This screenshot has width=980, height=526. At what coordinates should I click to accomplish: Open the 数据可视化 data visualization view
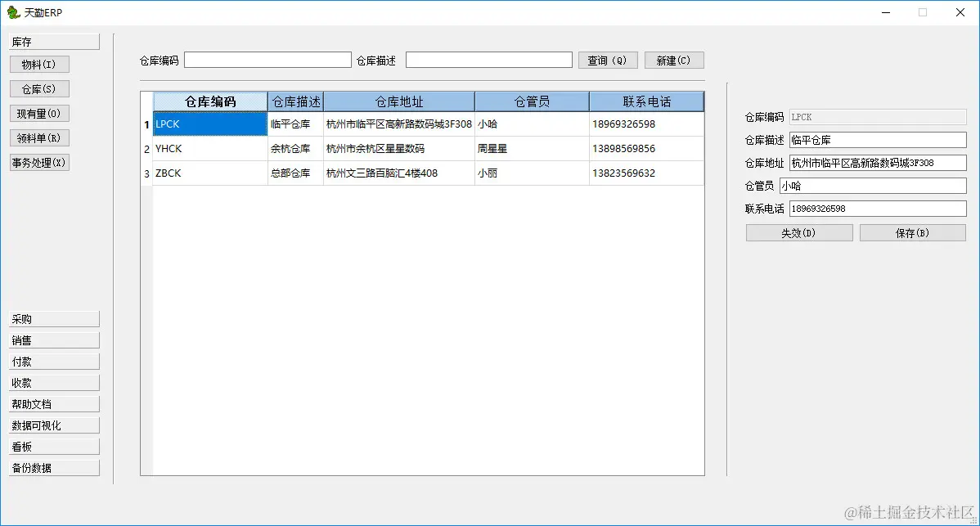53,425
